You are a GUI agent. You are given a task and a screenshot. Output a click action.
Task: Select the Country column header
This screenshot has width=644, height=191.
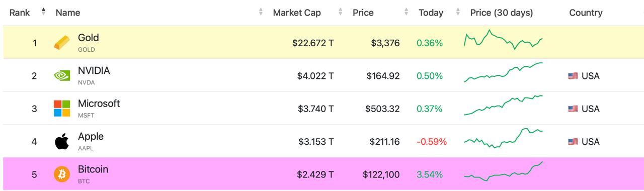point(586,13)
